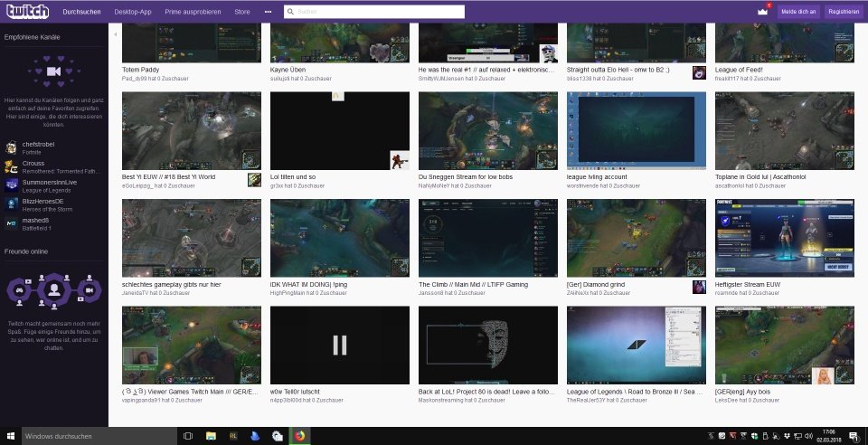The height and width of the screenshot is (445, 868).
Task: Click the Kayne Üben stream title
Action: tap(288, 70)
